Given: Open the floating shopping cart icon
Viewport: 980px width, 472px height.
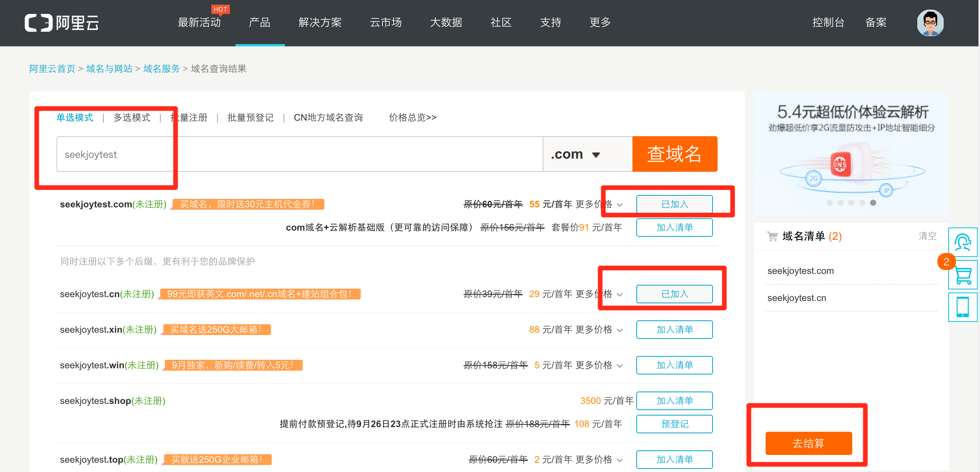Looking at the screenshot, I should 963,275.
